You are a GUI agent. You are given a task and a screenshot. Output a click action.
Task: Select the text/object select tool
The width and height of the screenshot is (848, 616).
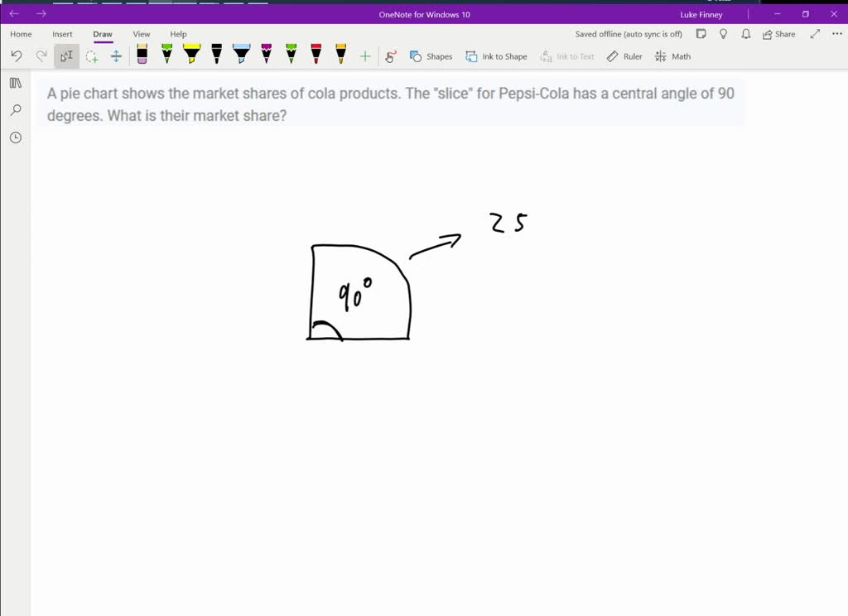[x=66, y=55]
